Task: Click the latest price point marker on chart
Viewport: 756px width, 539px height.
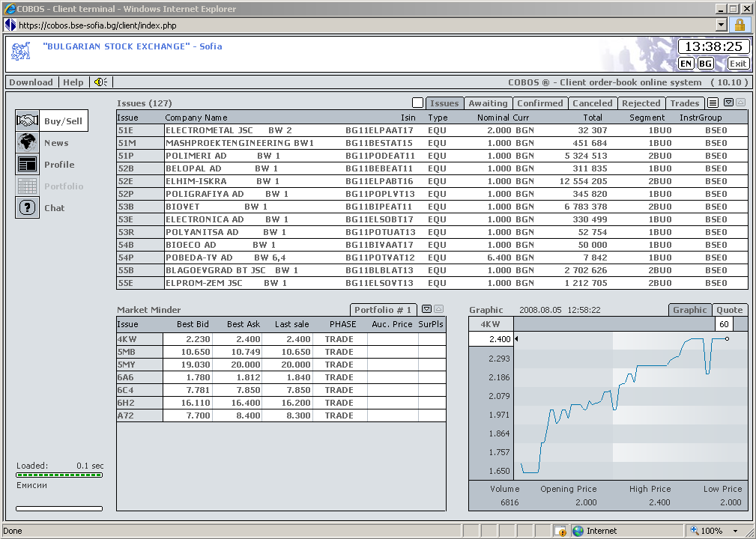Action: (x=727, y=338)
